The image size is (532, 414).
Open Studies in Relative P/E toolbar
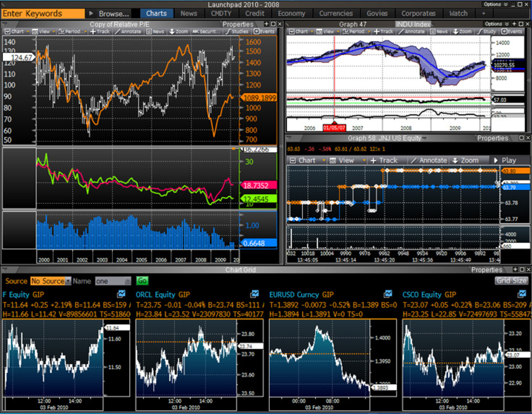(x=237, y=31)
